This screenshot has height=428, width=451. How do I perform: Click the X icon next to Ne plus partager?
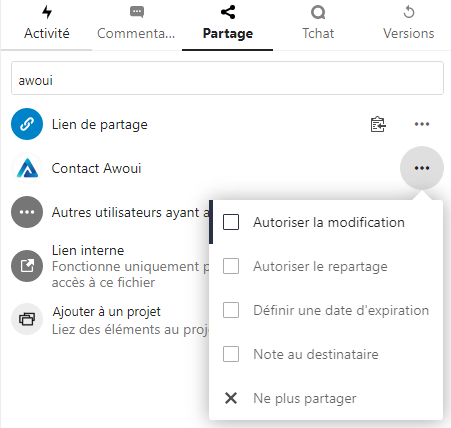(231, 398)
